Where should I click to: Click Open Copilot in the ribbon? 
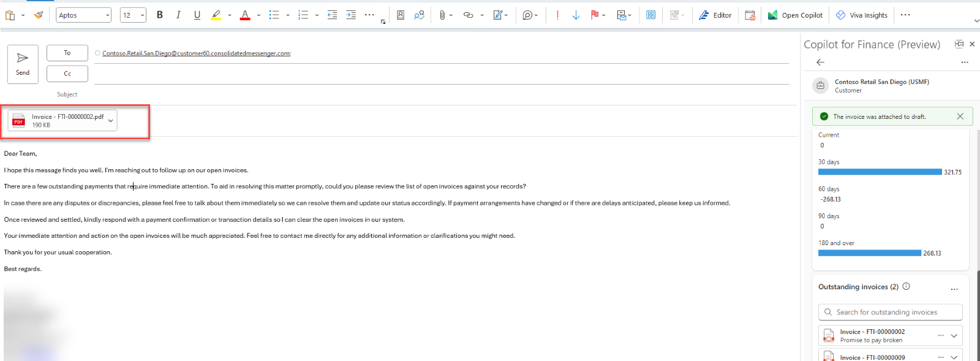[x=796, y=15]
